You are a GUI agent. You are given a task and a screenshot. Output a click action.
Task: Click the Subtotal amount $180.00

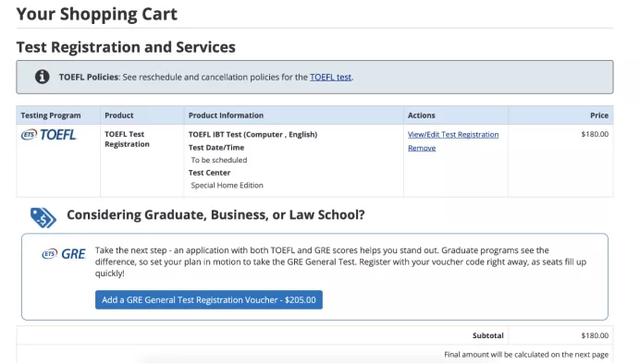point(595,335)
